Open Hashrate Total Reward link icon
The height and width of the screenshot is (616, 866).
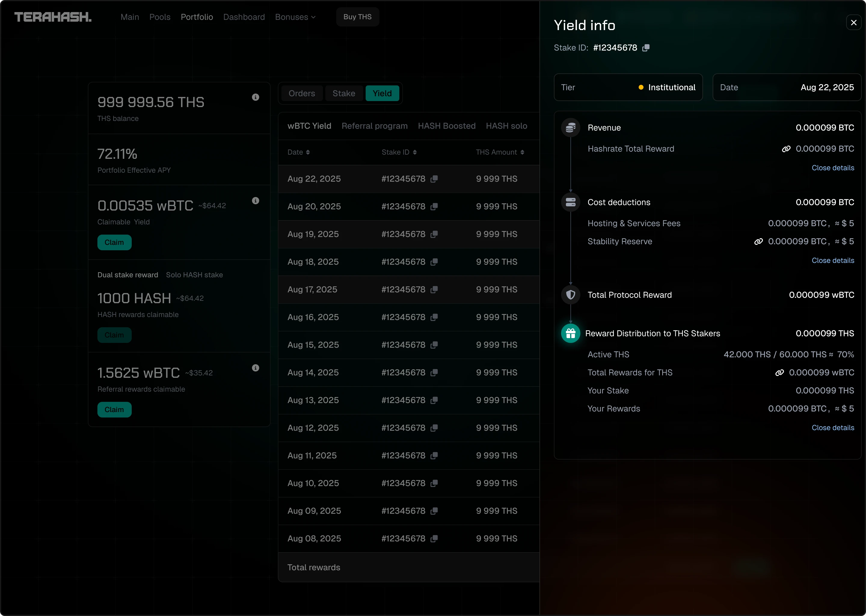pyautogui.click(x=786, y=149)
